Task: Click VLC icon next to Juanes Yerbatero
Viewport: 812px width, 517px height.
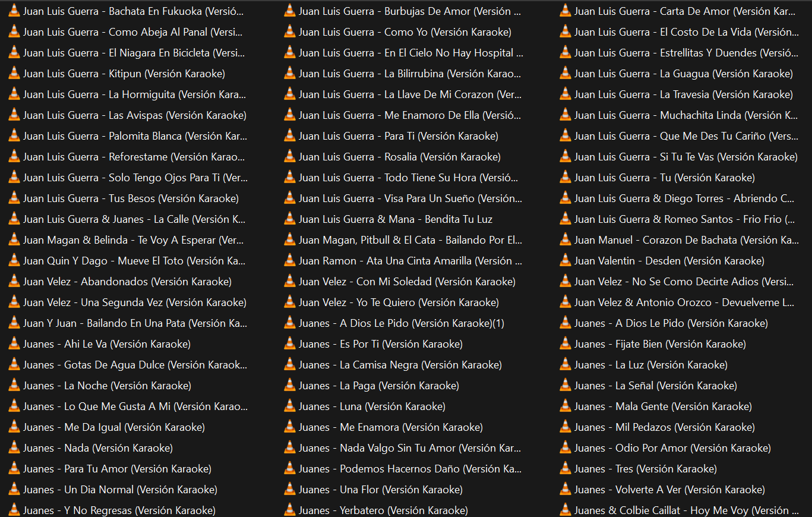Action: [290, 510]
